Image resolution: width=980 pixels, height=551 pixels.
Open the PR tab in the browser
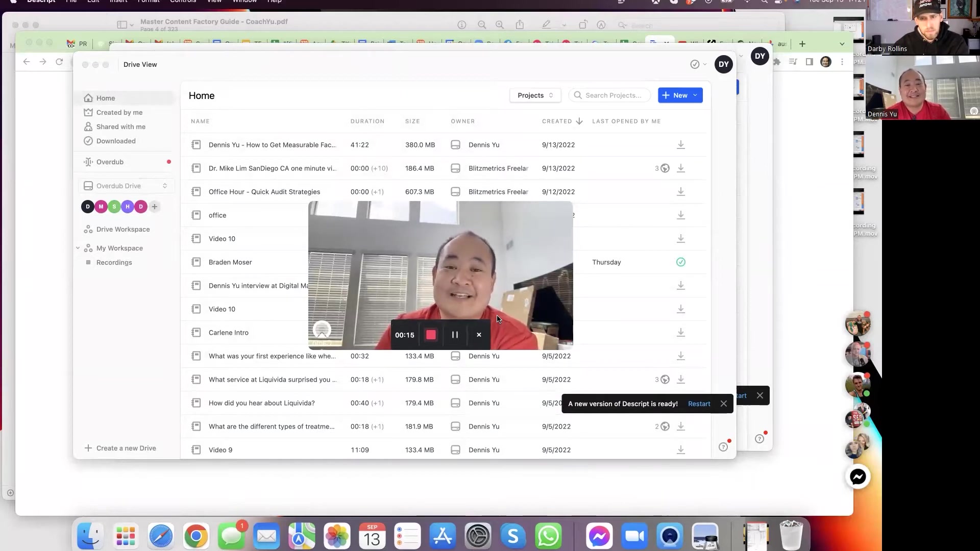pos(78,44)
